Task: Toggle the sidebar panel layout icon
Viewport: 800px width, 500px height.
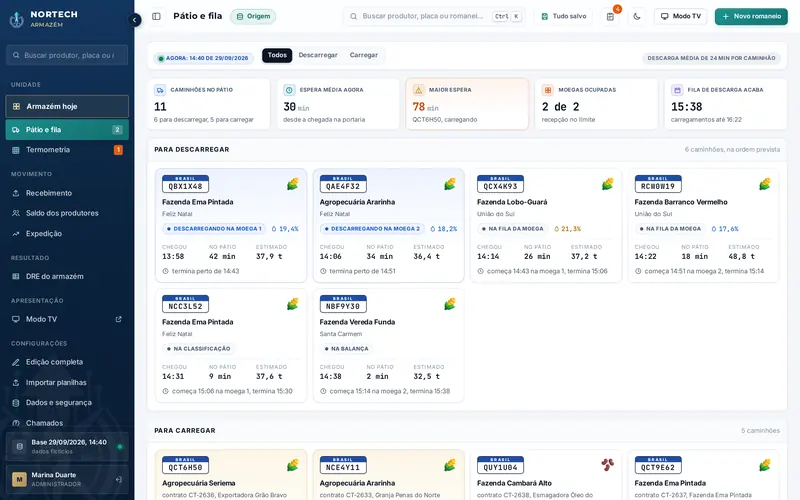Action: [157, 16]
